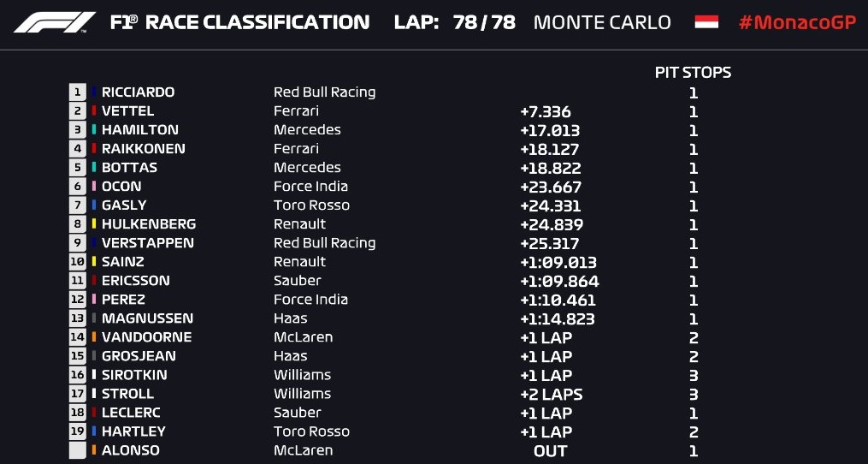Click the LAP 78 / 78 counter
868x464 pixels.
click(x=454, y=22)
